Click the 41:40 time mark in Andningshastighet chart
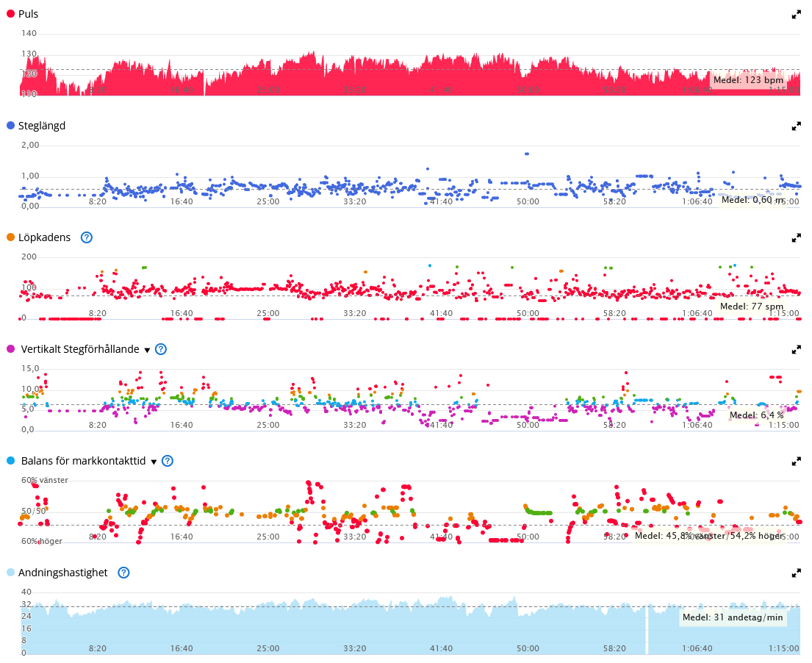Image resolution: width=812 pixels, height=663 pixels. click(441, 648)
